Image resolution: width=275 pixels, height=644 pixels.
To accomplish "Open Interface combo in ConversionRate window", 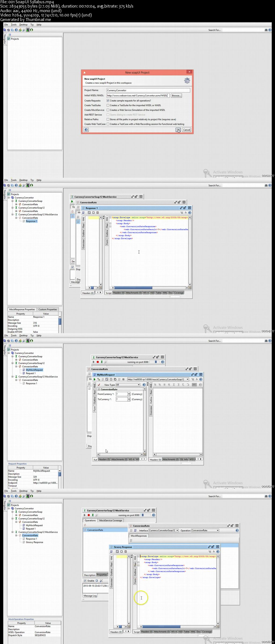I will pyautogui.click(x=163, y=531).
